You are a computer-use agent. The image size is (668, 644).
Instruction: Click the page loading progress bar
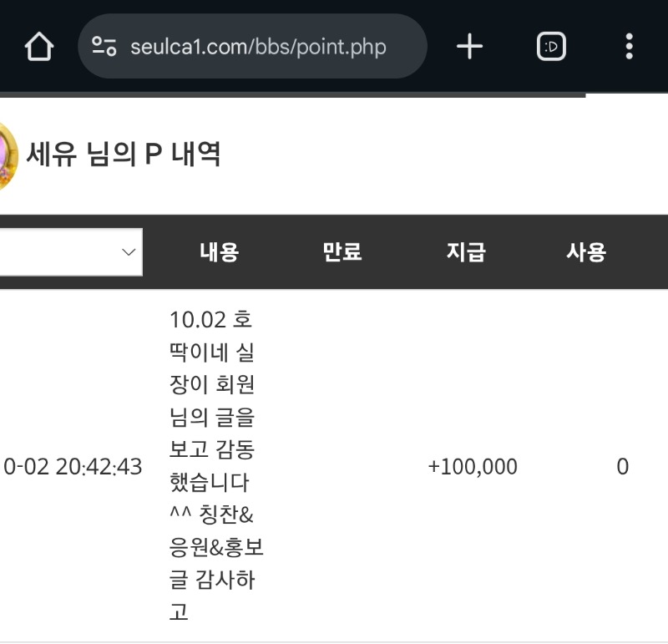[x=292, y=95]
